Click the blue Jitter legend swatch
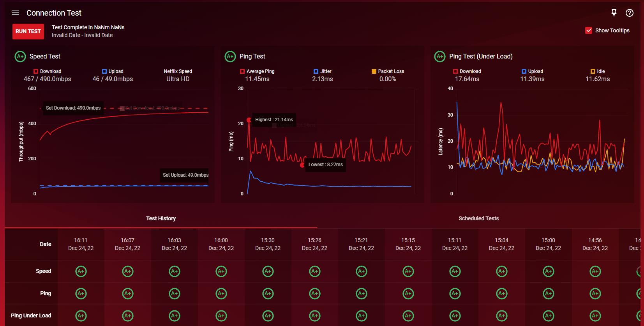The width and height of the screenshot is (644, 326). tap(316, 71)
